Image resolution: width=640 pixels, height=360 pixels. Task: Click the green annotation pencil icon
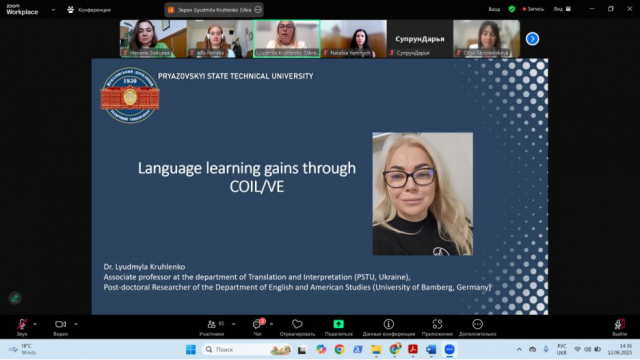click(15, 298)
